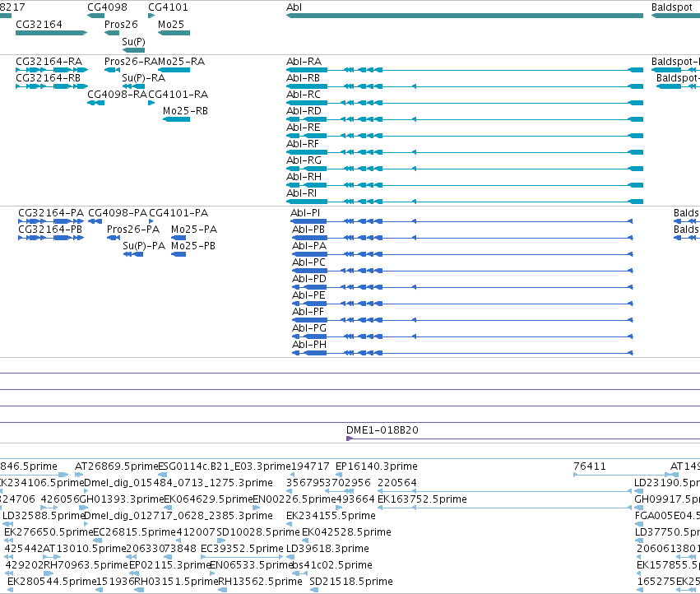
Task: Select the EK280544.5prime EST label
Action: click(52, 582)
